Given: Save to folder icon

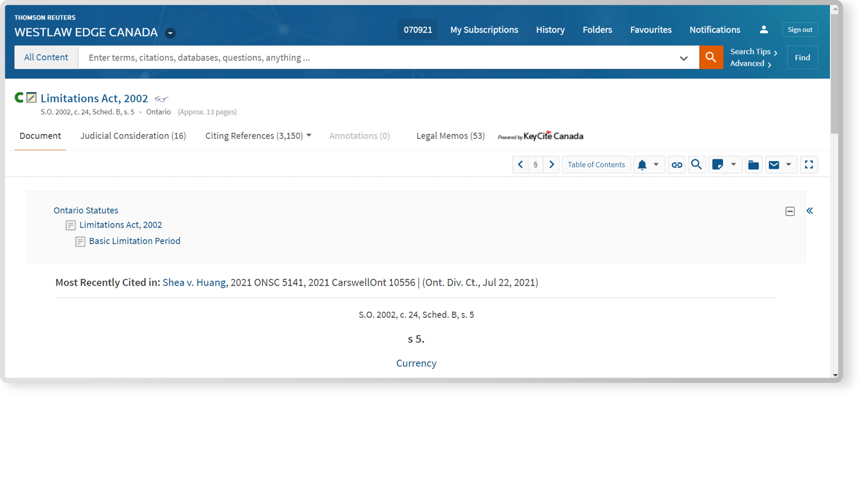Looking at the screenshot, I should pyautogui.click(x=754, y=165).
